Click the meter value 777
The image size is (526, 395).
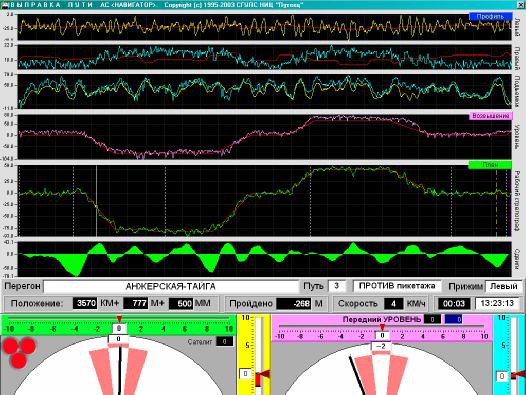click(x=136, y=303)
